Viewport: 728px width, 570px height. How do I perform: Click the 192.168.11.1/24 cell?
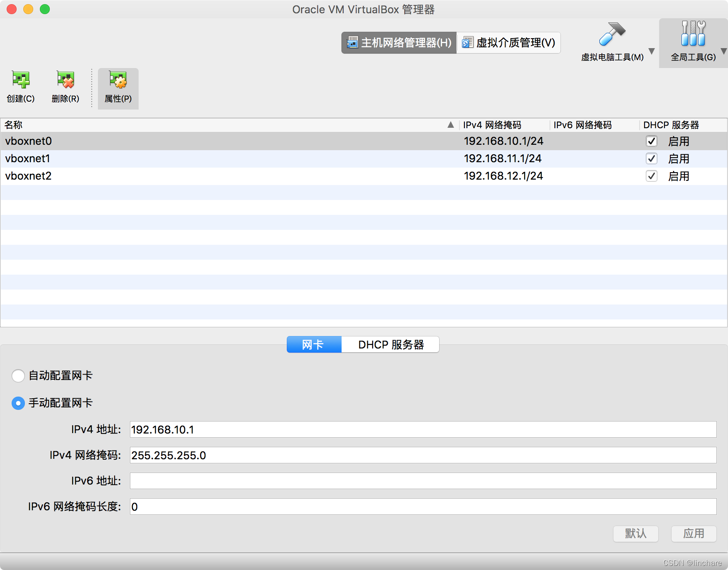tap(503, 158)
